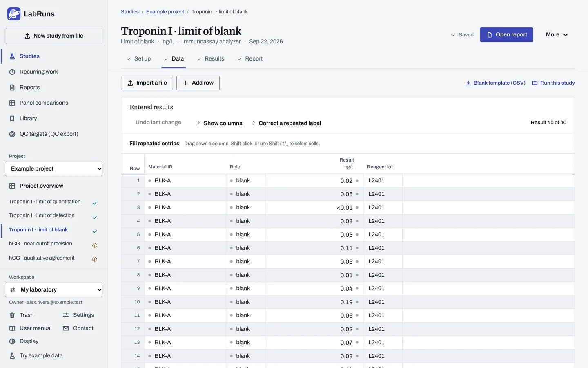
Task: Click the hCG qualitative agreement pending icon
Action: tap(95, 260)
